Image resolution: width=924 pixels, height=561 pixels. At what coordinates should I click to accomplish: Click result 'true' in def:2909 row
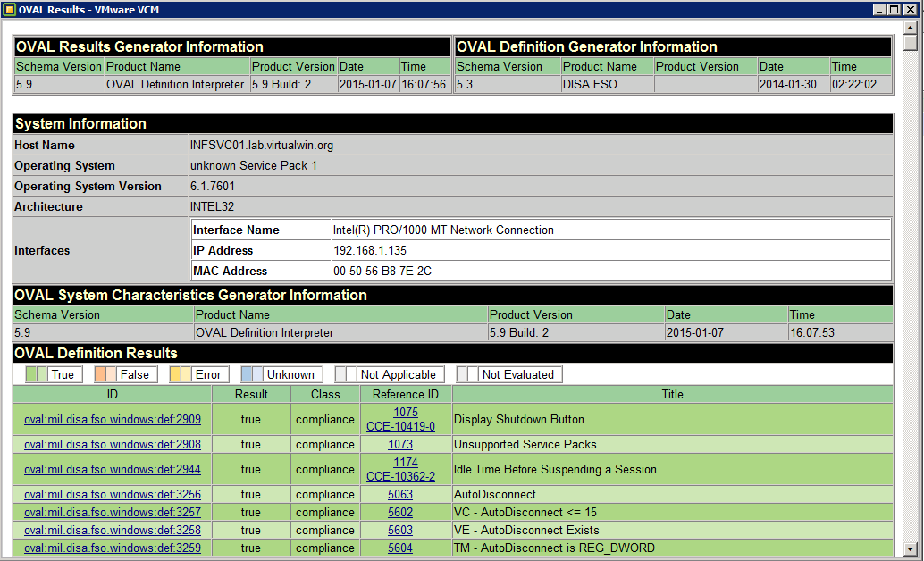(250, 420)
